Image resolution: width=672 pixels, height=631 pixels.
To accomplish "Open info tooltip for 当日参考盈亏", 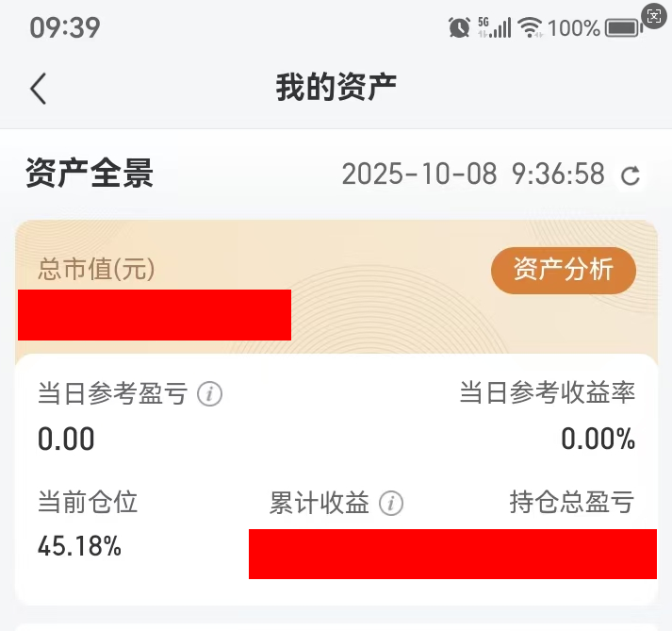I will tap(210, 394).
